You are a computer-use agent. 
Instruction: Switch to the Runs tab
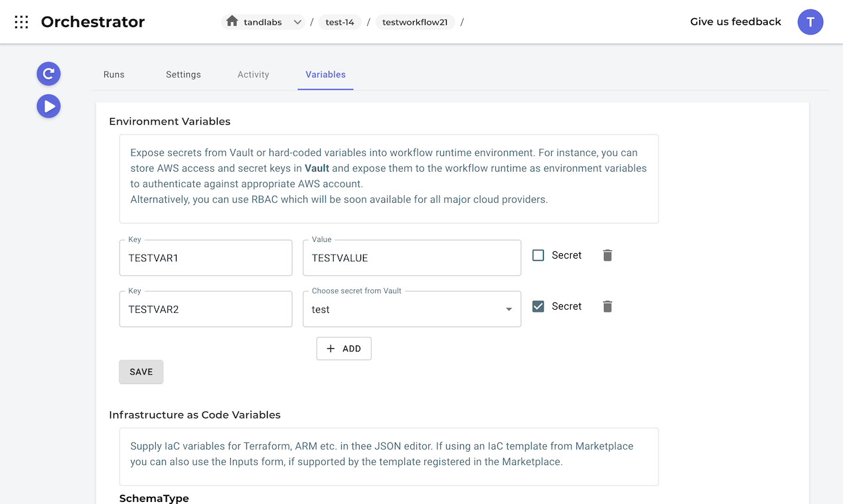click(114, 74)
